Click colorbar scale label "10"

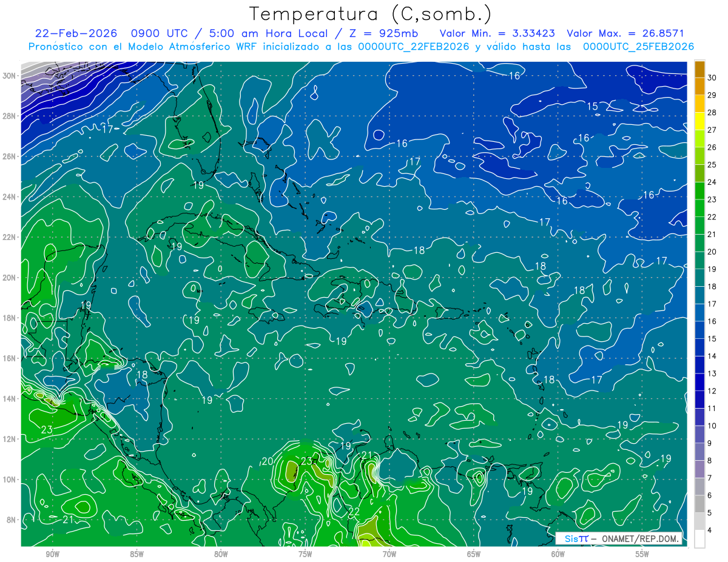(712, 426)
